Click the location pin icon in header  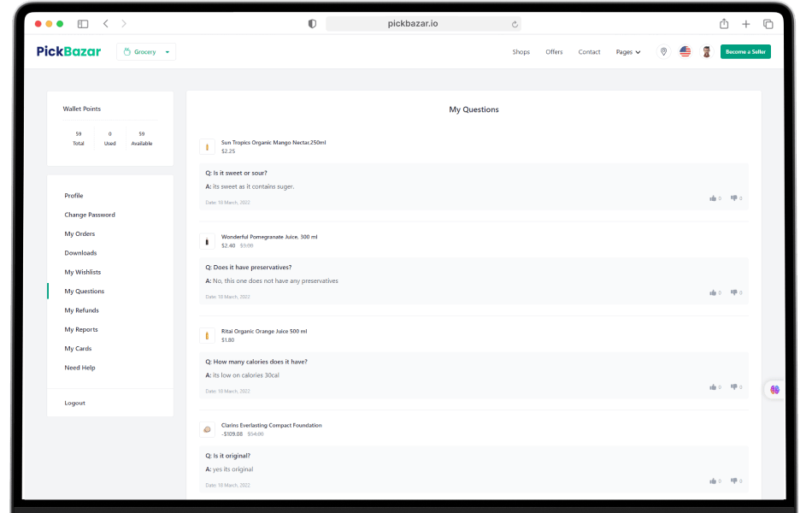(x=663, y=52)
